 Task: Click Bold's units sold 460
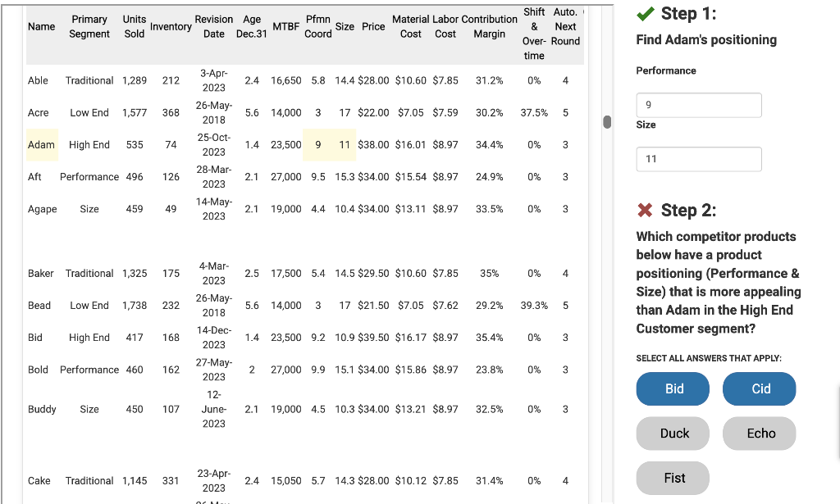(135, 370)
